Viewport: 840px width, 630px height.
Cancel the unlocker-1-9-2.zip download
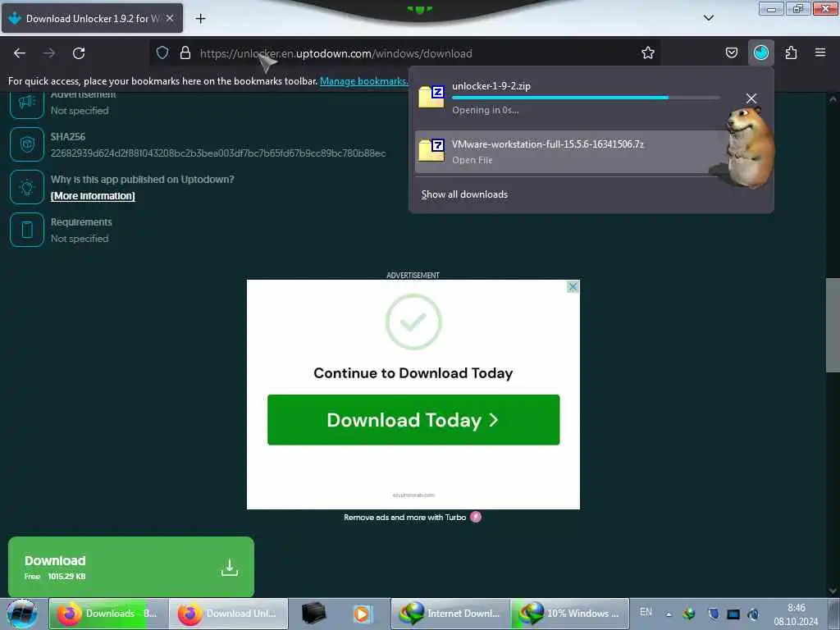(751, 98)
